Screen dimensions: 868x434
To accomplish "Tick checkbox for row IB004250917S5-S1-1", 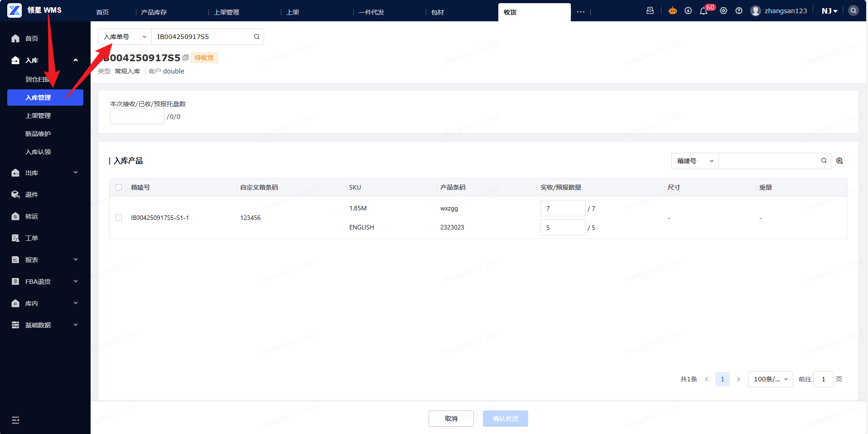I will pyautogui.click(x=119, y=218).
